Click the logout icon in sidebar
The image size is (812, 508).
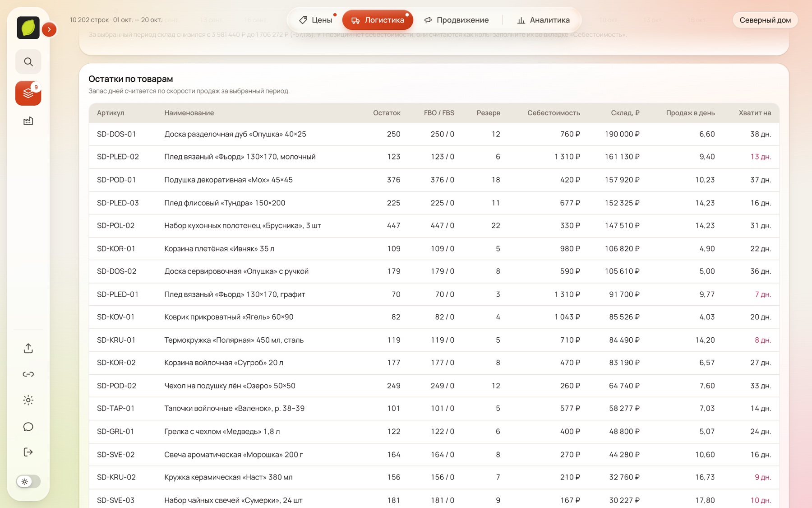click(28, 452)
